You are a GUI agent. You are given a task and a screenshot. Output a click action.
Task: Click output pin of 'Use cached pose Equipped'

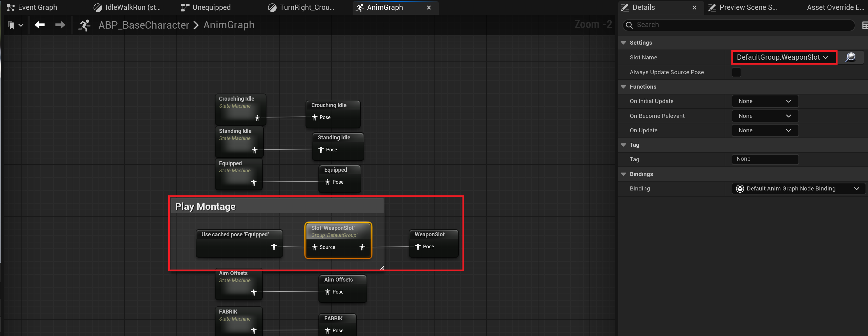tap(274, 247)
